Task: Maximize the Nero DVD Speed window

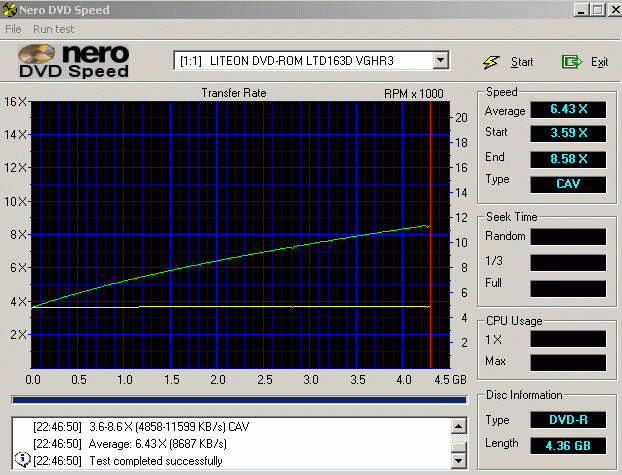Action: click(598, 10)
